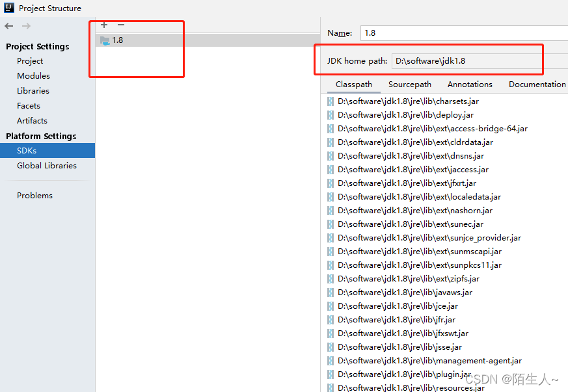Click jar icon beside jfr.jar
Viewport: 568px width, 392px height.
(331, 320)
